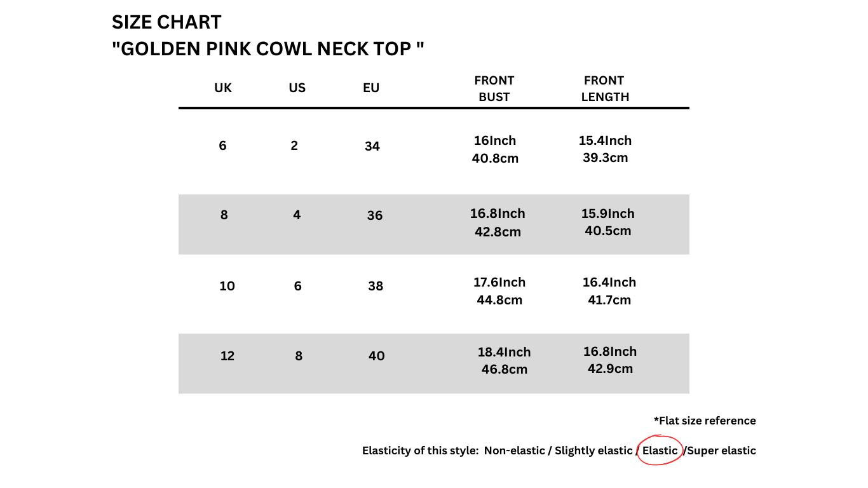Select the UK column header
868x488 pixels.
coord(223,88)
